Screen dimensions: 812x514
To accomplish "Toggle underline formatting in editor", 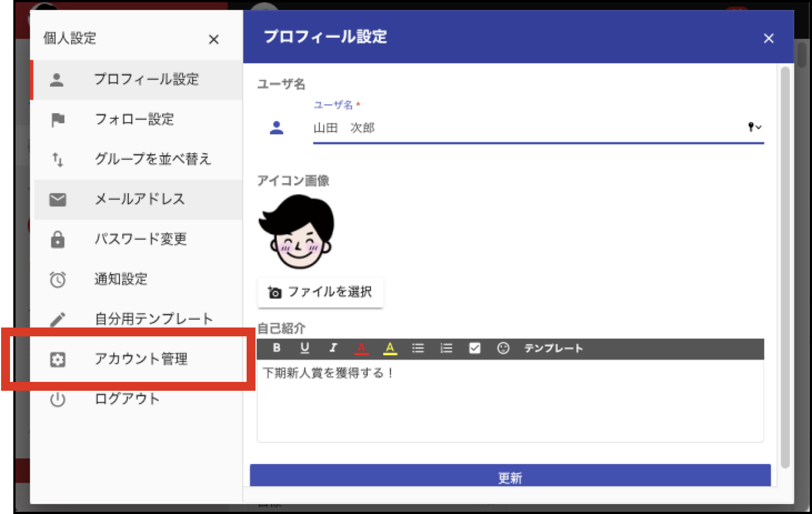I will 304,348.
